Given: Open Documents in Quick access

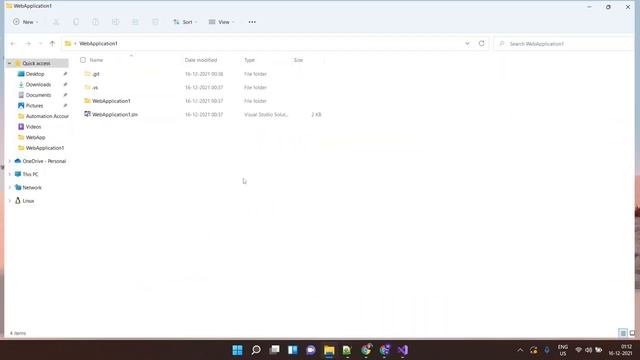Looking at the screenshot, I should (x=38, y=95).
